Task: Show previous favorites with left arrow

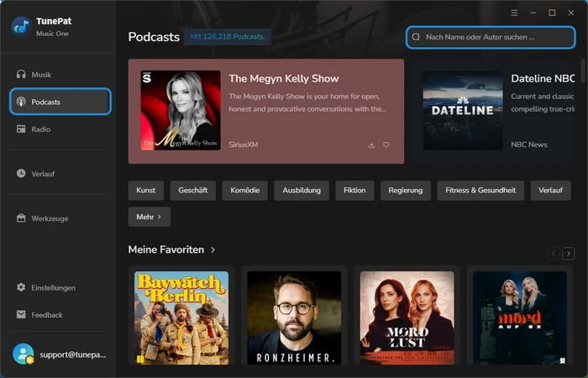Action: pyautogui.click(x=554, y=254)
